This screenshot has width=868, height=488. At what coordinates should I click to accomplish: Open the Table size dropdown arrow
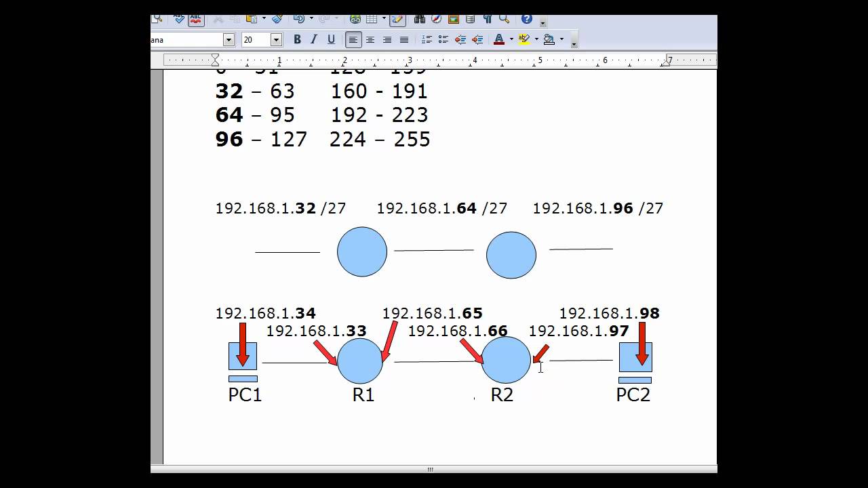point(384,19)
